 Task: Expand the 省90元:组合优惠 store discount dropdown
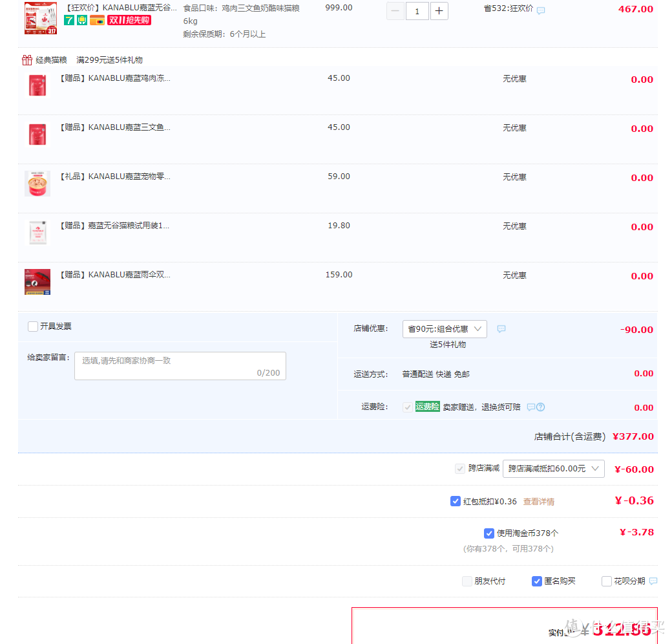coord(445,329)
